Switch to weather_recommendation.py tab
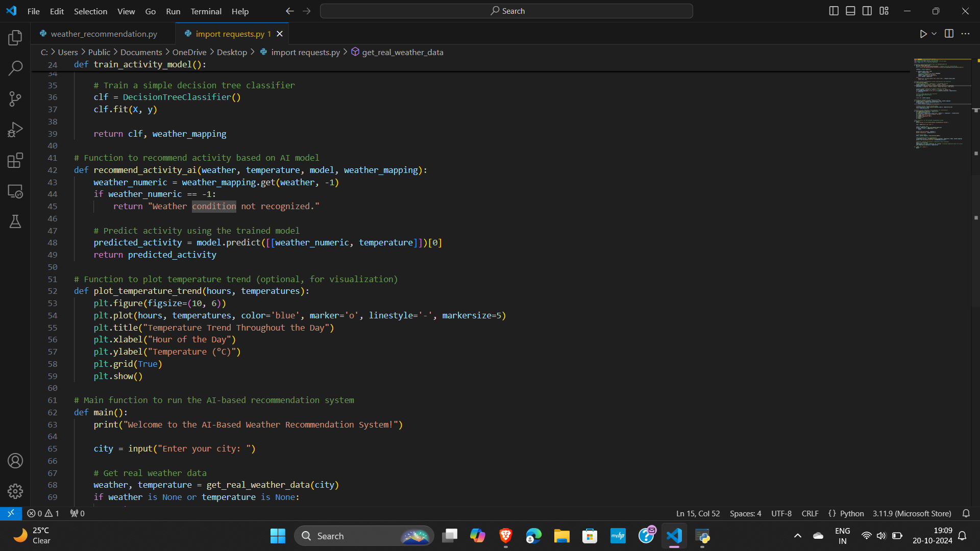Screen dimensions: 980x551 pos(104,34)
